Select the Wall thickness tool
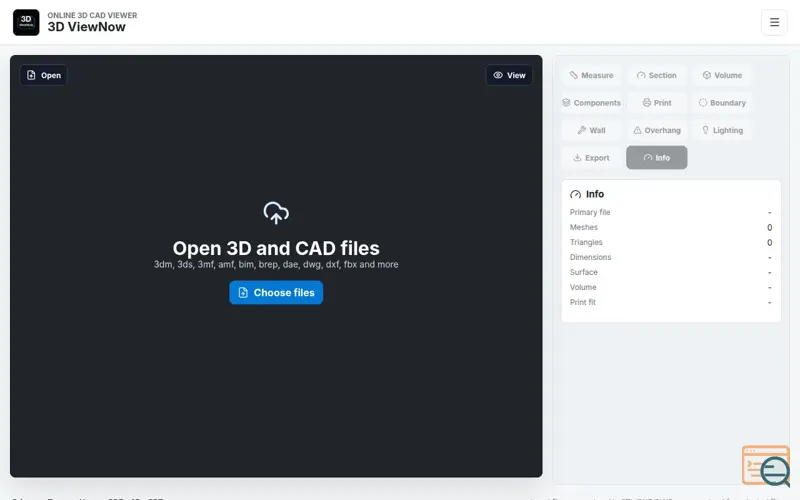Image resolution: width=800 pixels, height=500 pixels. [591, 130]
